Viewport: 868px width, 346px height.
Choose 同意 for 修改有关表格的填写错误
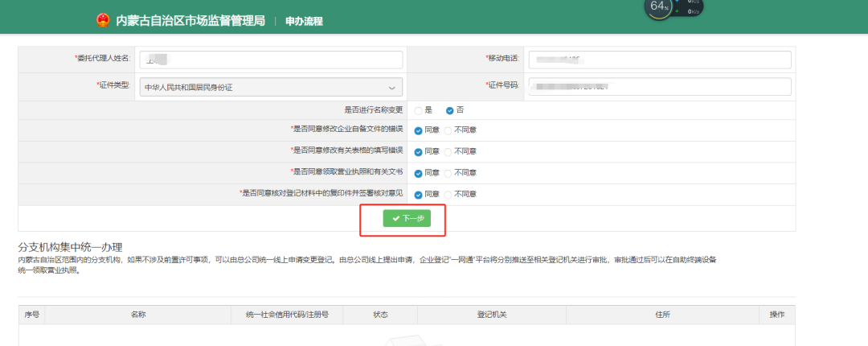pos(418,152)
